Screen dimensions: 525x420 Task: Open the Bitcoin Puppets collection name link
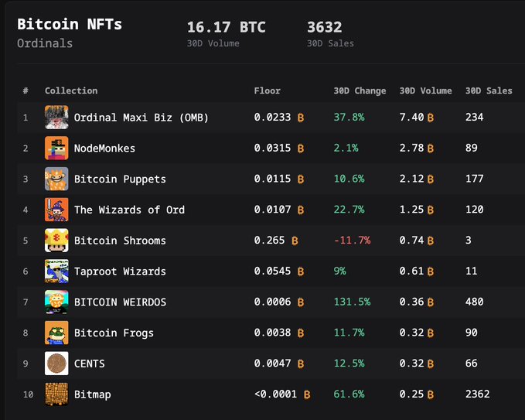(x=120, y=179)
